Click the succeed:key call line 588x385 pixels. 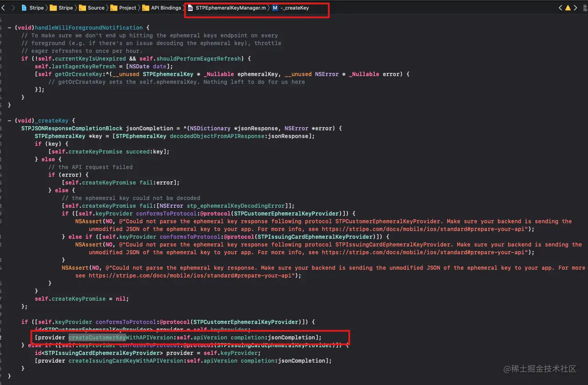[108, 151]
